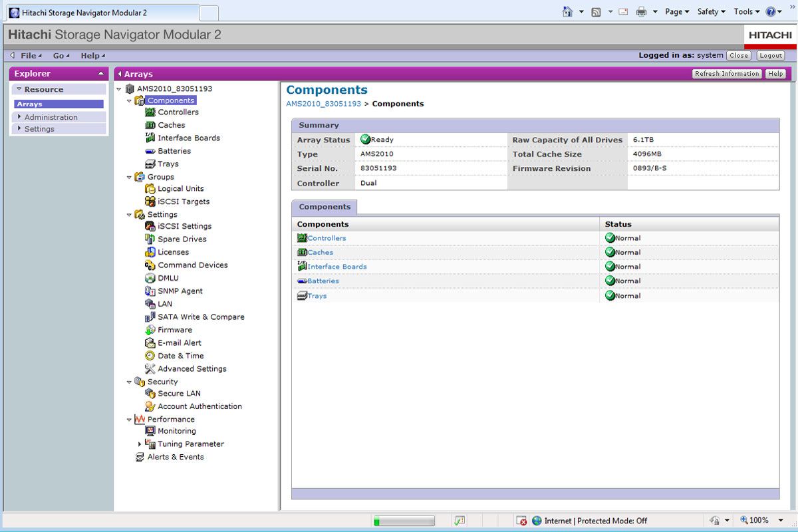Open the SNMP Agent settings icon

tap(150, 291)
